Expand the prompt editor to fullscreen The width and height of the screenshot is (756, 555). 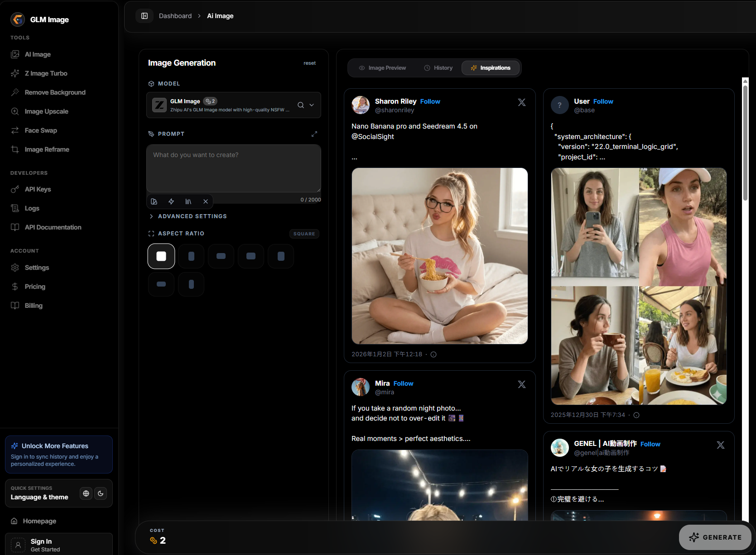pyautogui.click(x=314, y=134)
